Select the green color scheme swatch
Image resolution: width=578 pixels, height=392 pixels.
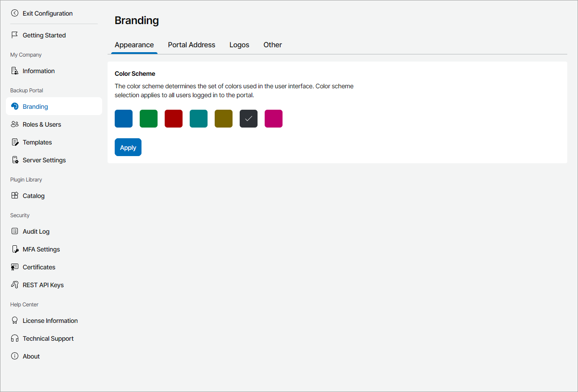click(148, 118)
